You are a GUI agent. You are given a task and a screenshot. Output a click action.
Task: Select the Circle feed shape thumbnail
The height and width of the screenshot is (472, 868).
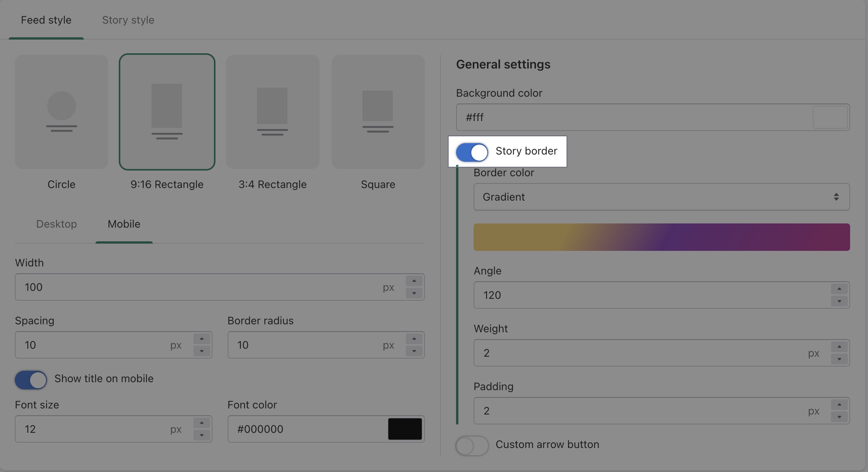(x=61, y=112)
